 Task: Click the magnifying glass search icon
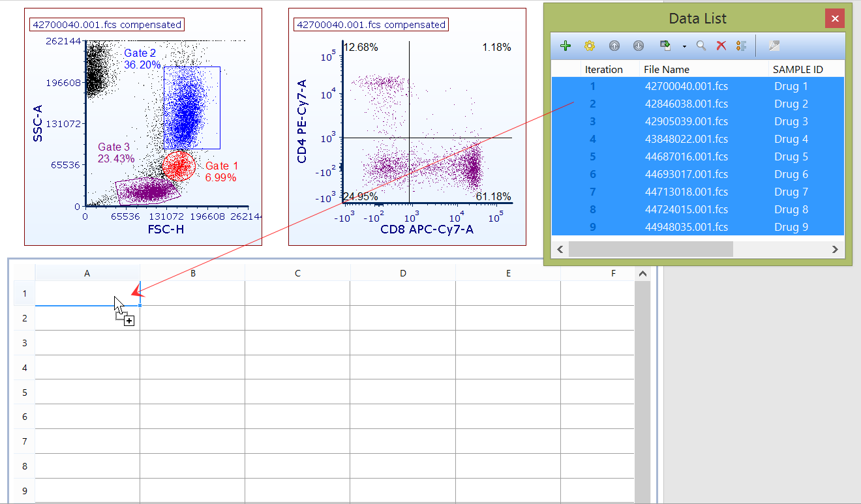[701, 46]
